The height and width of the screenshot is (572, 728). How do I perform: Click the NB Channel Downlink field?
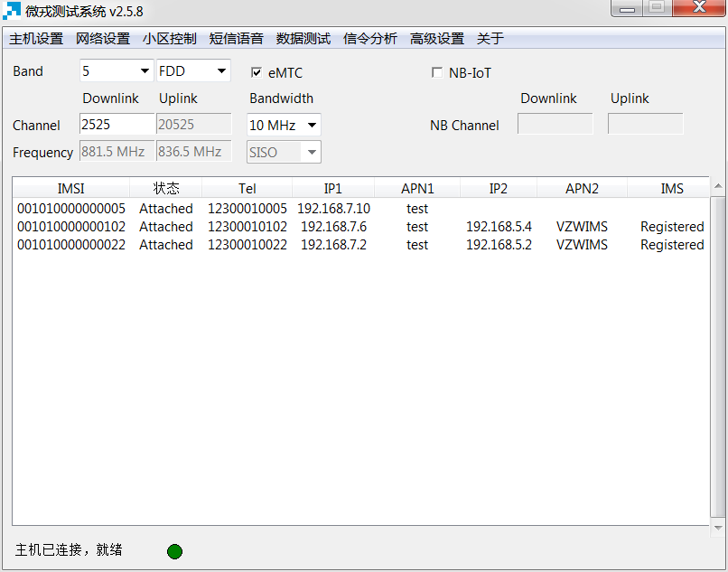click(x=555, y=124)
